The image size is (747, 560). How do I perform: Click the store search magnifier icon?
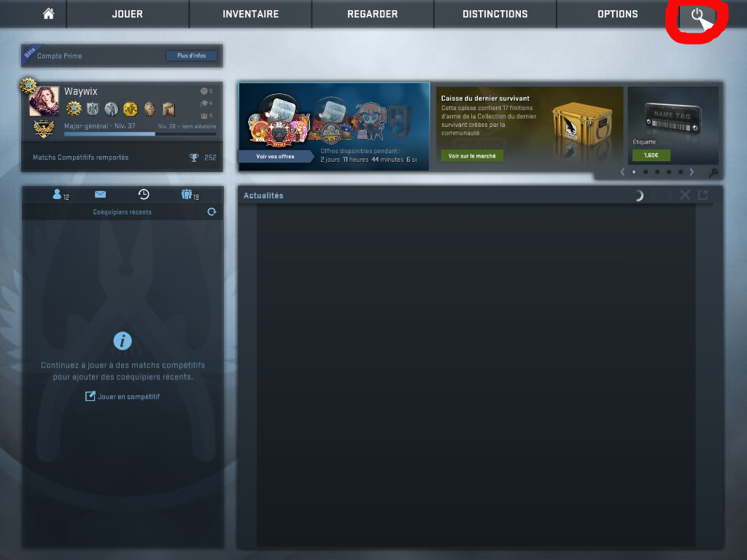pyautogui.click(x=713, y=172)
